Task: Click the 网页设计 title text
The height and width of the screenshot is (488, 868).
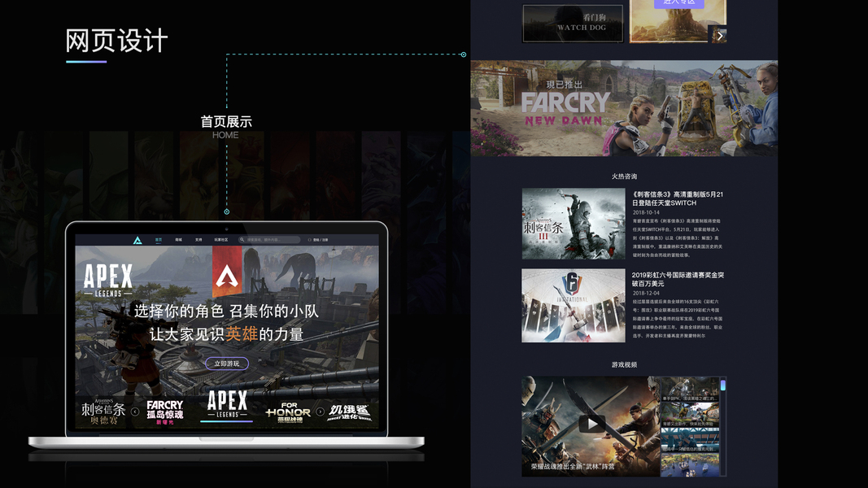Action: (x=116, y=41)
